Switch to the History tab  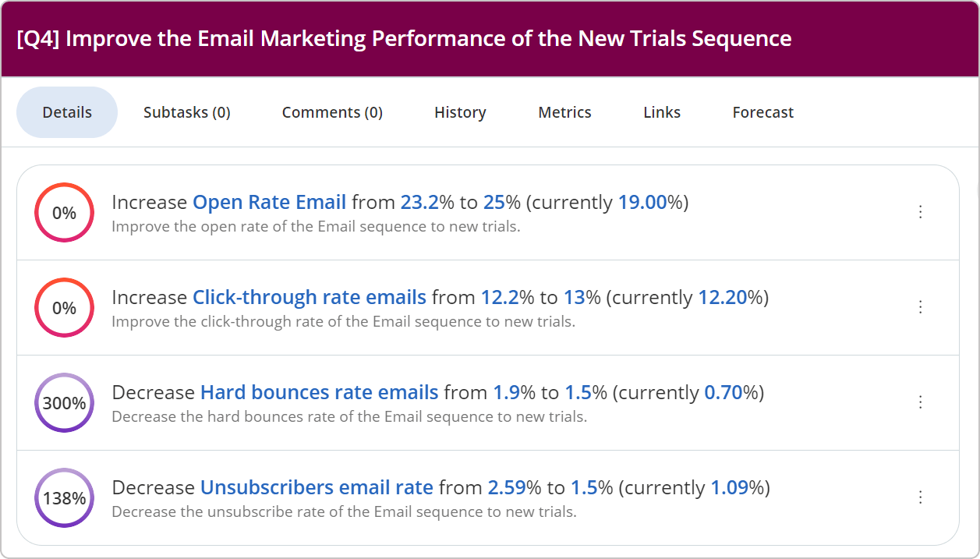[460, 112]
